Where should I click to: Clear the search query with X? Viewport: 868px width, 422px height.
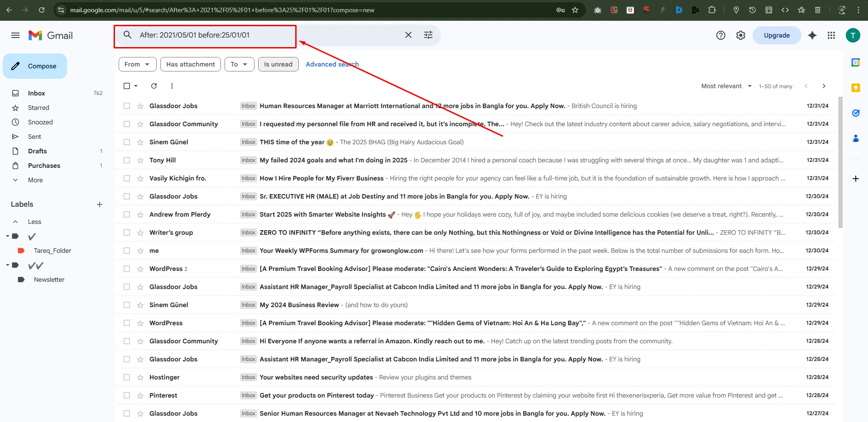[408, 35]
